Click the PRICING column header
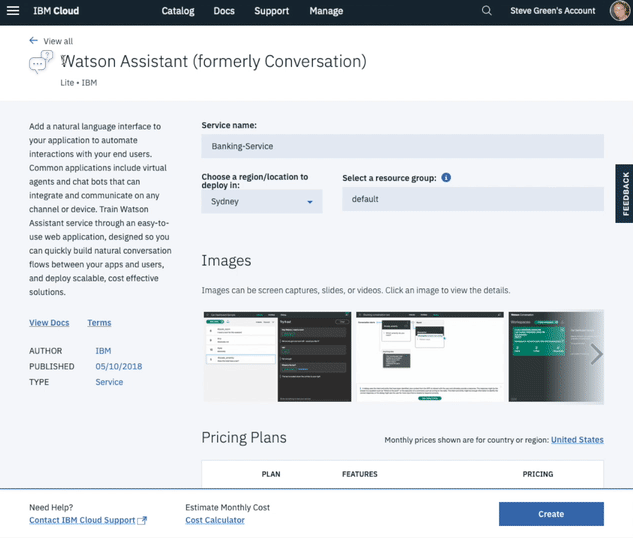Screen dimensions: 633x538 538,474
